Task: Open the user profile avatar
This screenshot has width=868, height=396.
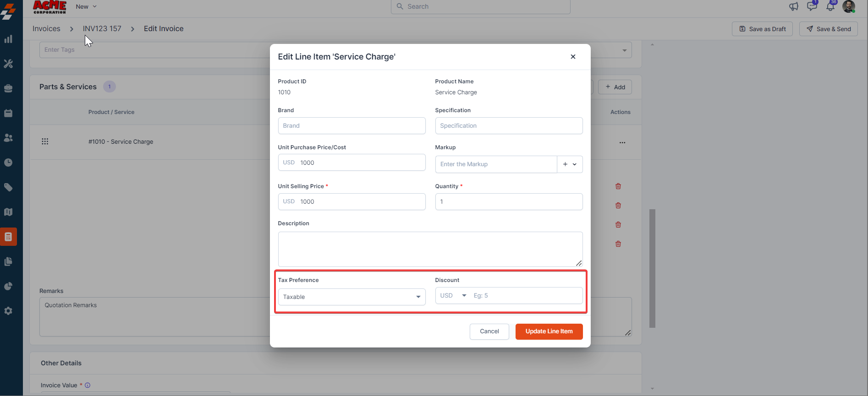Action: (849, 6)
